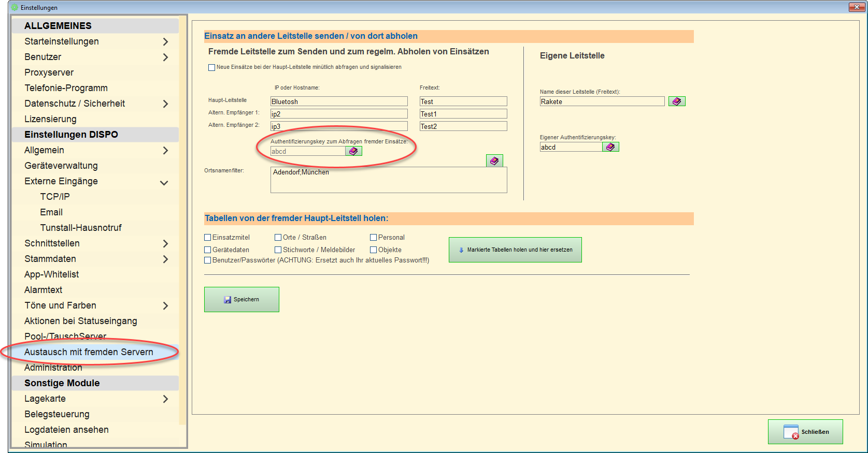Click the Schließen window icon

pyautogui.click(x=791, y=432)
